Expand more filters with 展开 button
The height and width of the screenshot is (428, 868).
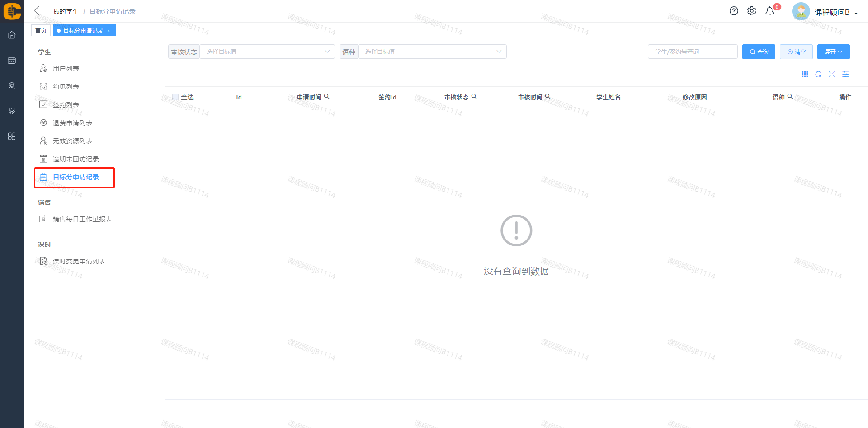coord(833,52)
